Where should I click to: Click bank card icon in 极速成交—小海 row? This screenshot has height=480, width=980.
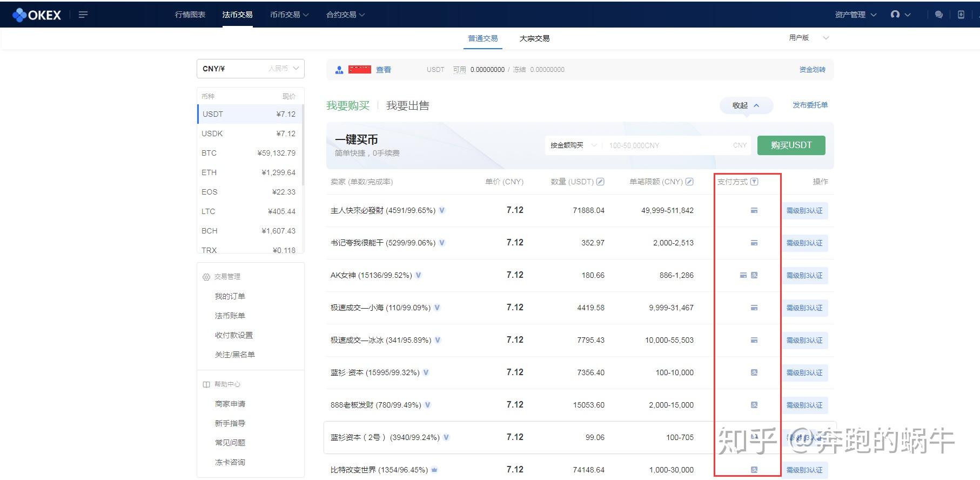[754, 308]
